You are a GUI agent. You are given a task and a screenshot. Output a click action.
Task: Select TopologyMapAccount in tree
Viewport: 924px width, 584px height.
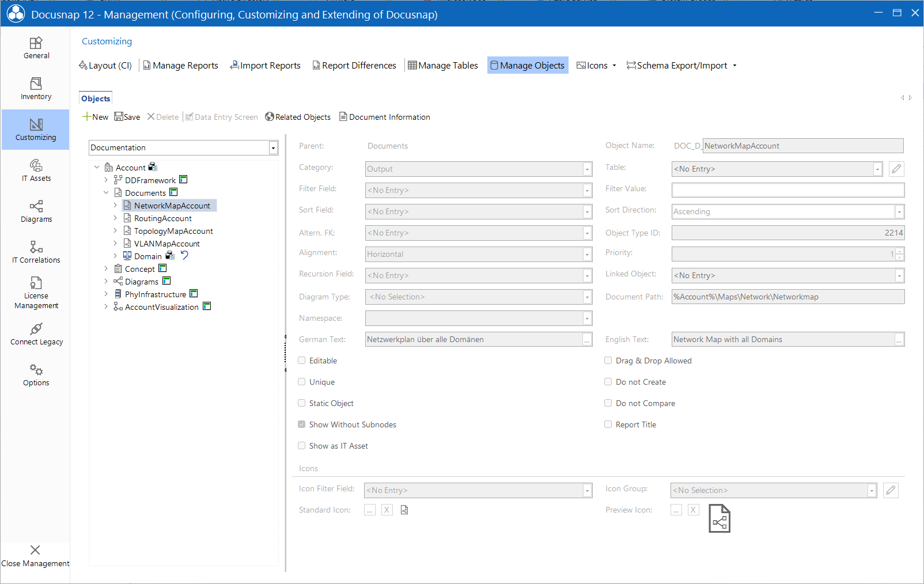pyautogui.click(x=173, y=231)
